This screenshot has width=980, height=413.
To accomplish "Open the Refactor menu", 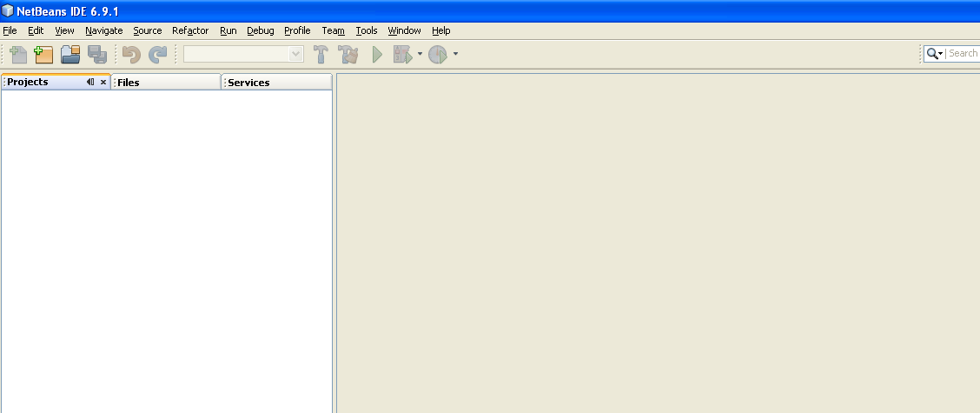I will [190, 30].
